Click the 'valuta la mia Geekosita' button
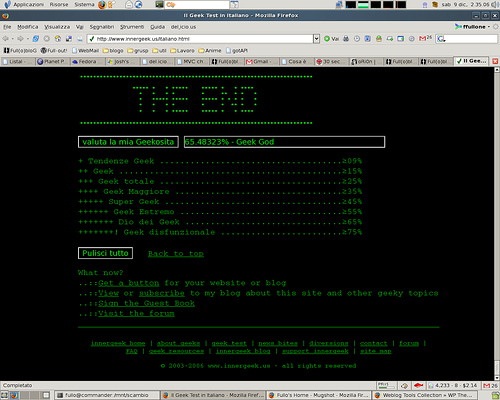 [x=128, y=142]
